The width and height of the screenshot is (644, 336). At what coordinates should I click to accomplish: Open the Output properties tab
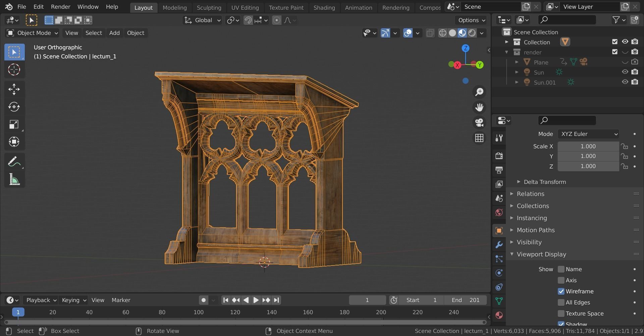tap(499, 170)
